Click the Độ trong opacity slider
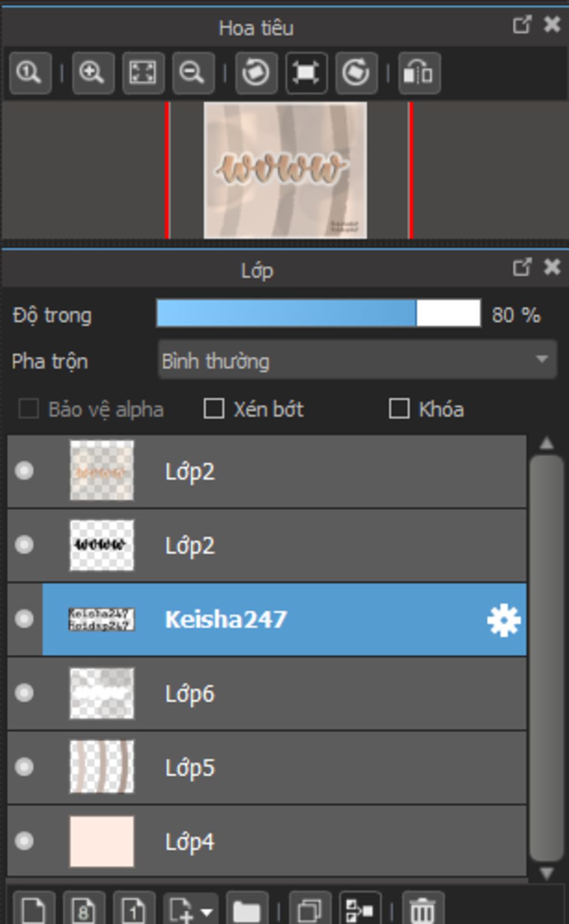The image size is (569, 924). coord(318,314)
